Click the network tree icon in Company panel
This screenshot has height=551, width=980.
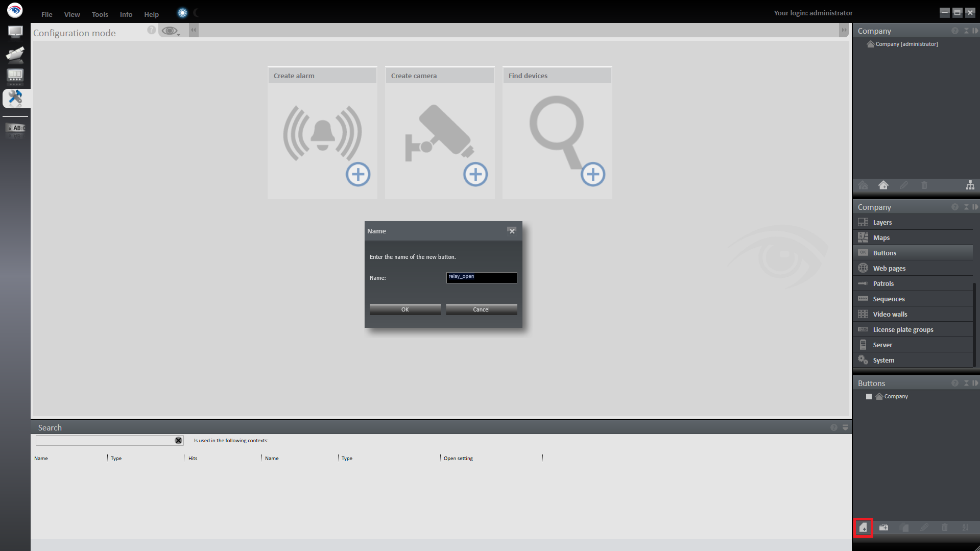[x=970, y=185]
